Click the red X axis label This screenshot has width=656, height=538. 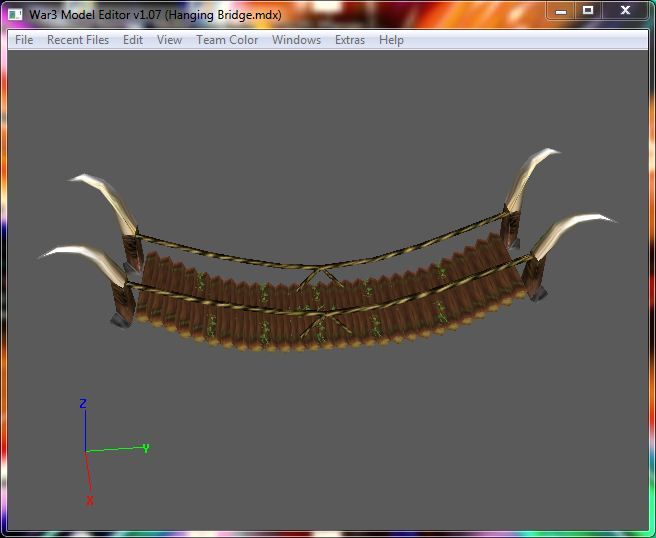point(90,500)
